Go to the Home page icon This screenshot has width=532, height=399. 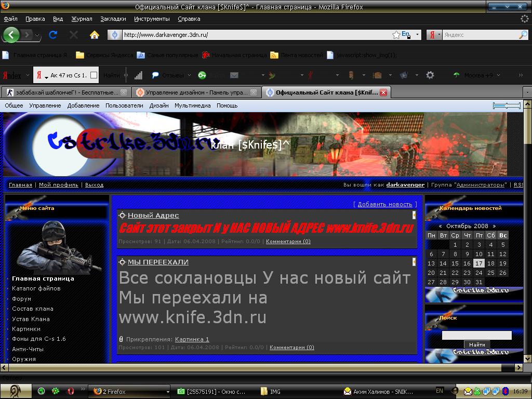pos(94,35)
